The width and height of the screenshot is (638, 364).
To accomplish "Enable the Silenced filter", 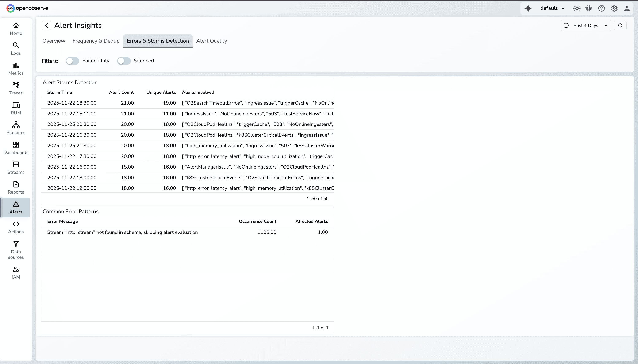I will click(x=124, y=61).
